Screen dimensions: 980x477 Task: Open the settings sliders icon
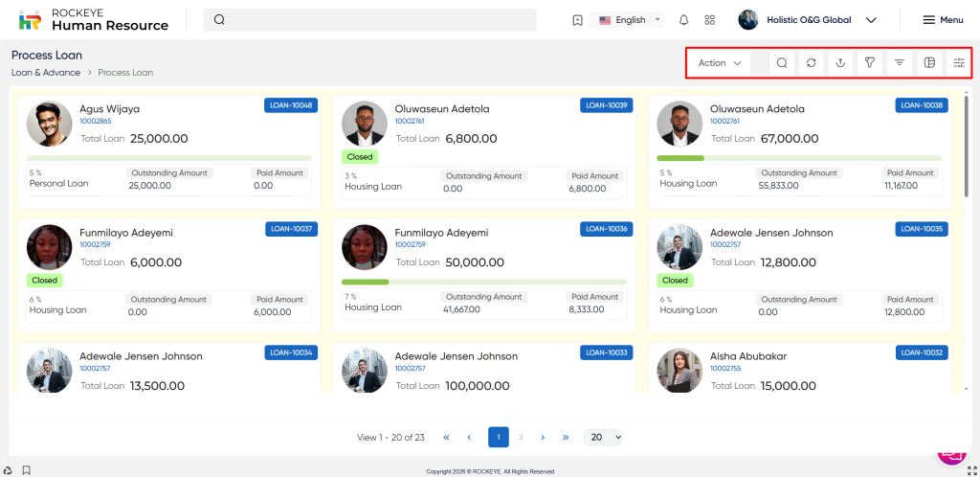coord(958,63)
